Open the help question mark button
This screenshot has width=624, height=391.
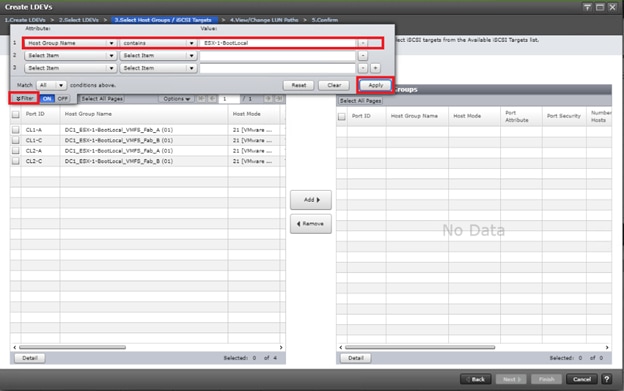pos(607,379)
